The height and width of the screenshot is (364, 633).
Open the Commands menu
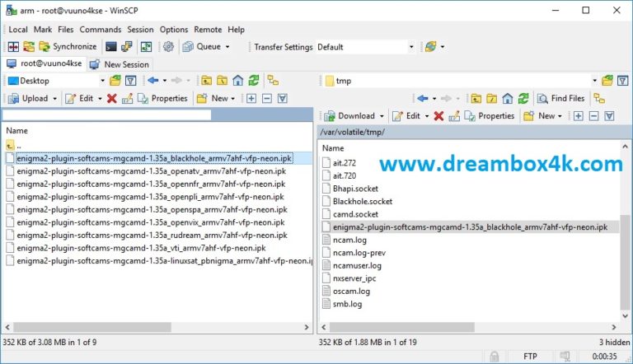tap(100, 30)
